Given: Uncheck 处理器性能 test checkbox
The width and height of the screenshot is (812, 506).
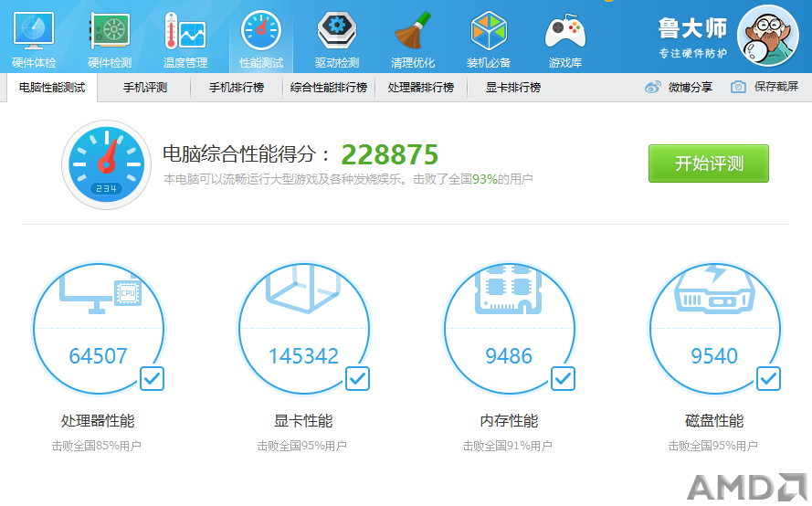Looking at the screenshot, I should tap(152, 379).
